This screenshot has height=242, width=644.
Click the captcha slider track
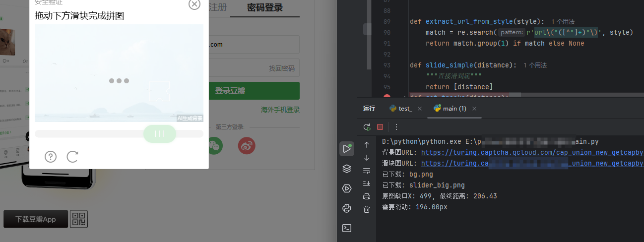tap(119, 134)
